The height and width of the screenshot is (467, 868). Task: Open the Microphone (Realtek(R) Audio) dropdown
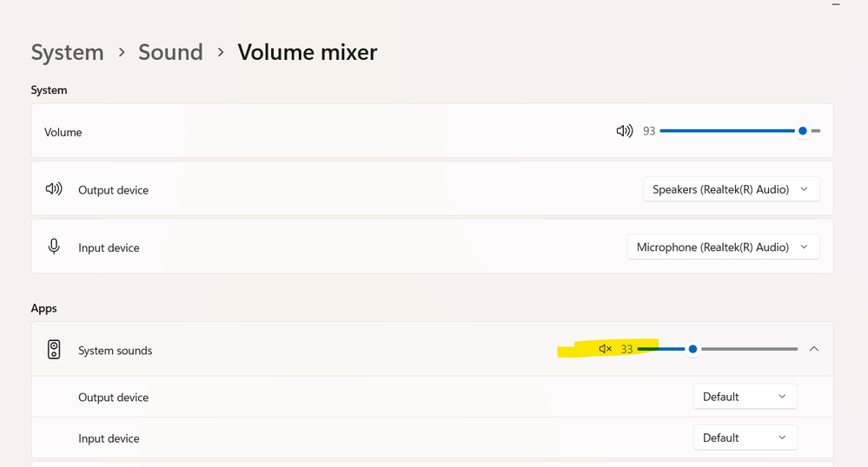(x=723, y=247)
